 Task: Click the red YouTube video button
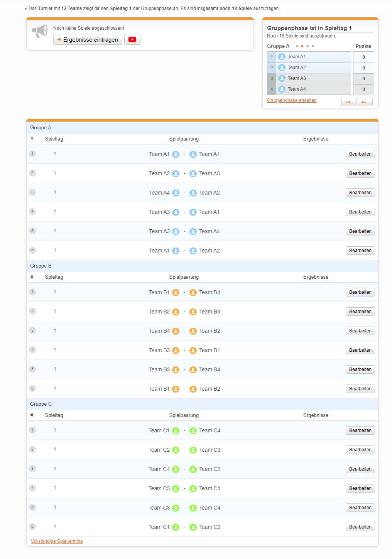click(x=132, y=39)
